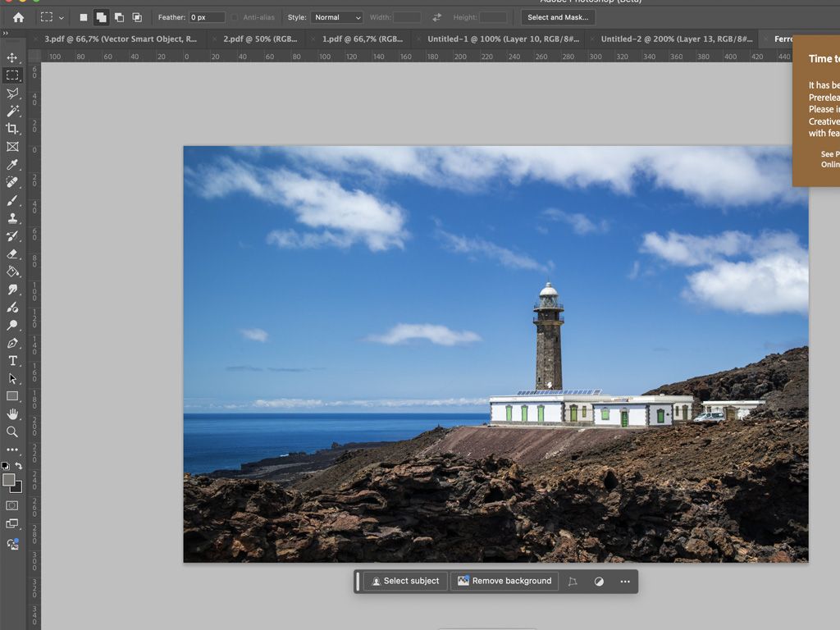Viewport: 840px width, 630px height.
Task: Enable Subtract from selection mode
Action: click(x=119, y=17)
